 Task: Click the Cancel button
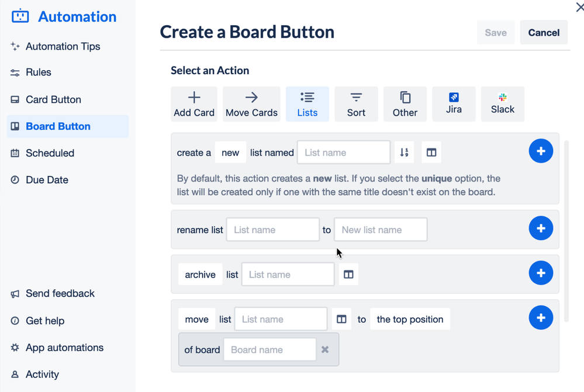(x=544, y=32)
